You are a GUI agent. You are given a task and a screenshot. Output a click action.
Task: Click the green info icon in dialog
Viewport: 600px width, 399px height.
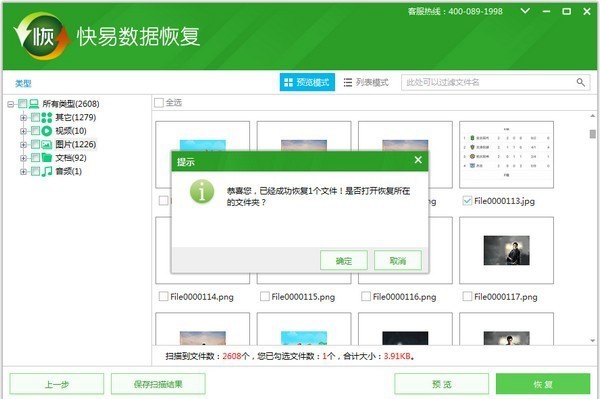(202, 191)
